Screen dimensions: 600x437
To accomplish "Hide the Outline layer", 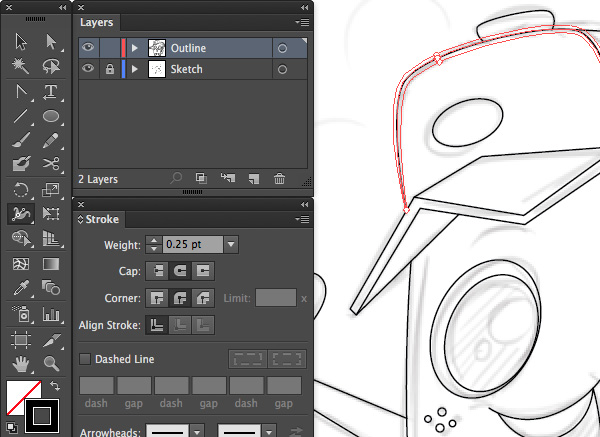I will tap(88, 47).
